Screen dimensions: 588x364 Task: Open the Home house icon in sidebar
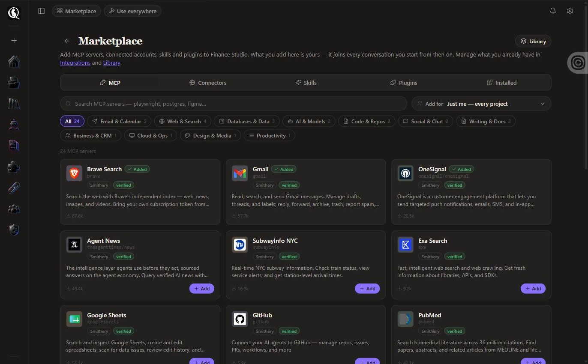point(14,61)
